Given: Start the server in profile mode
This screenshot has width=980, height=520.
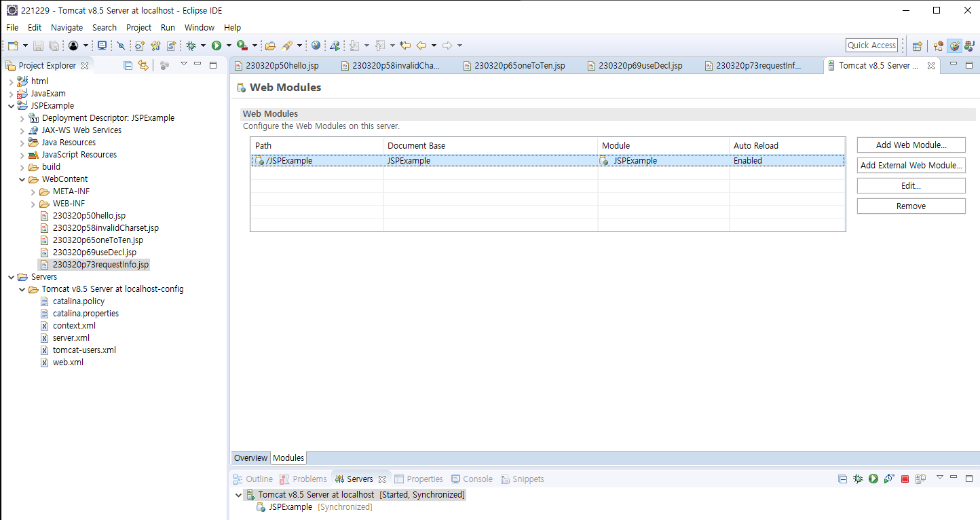Looking at the screenshot, I should (x=888, y=479).
